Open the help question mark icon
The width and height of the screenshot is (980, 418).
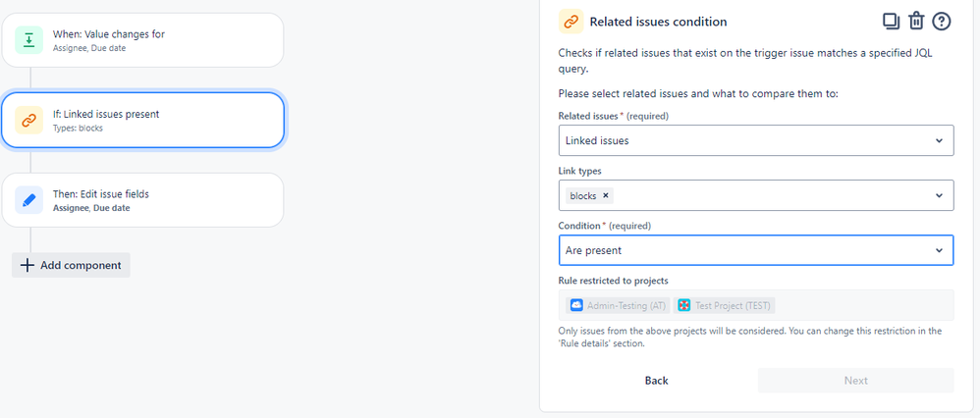click(x=942, y=21)
